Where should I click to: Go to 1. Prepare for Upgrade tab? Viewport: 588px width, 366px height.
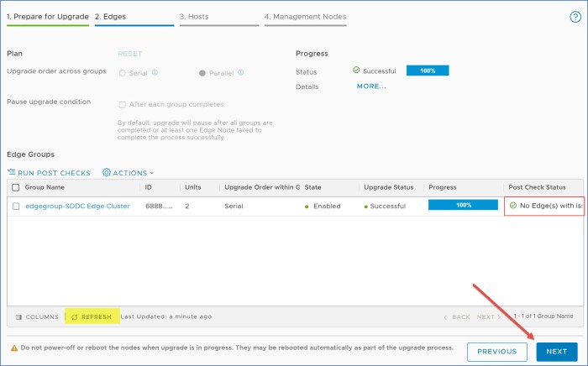click(x=47, y=16)
